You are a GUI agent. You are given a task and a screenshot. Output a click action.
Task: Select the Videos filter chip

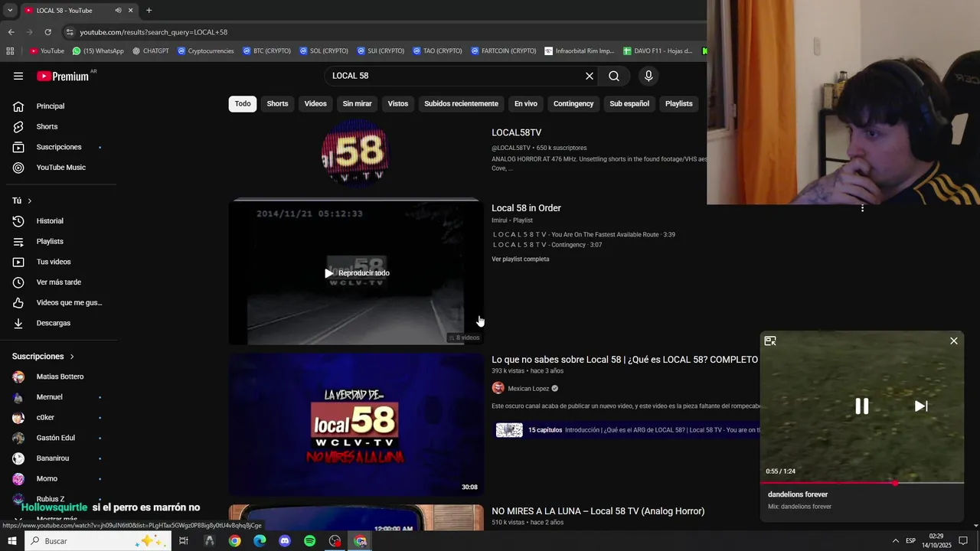[315, 104]
